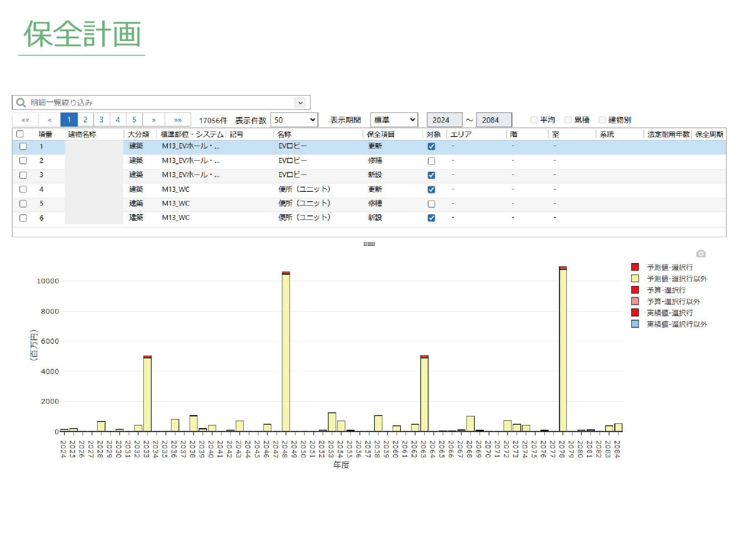Screen dimensions: 741x560
Task: Jump to last page with double-right arrows
Action: click(178, 120)
